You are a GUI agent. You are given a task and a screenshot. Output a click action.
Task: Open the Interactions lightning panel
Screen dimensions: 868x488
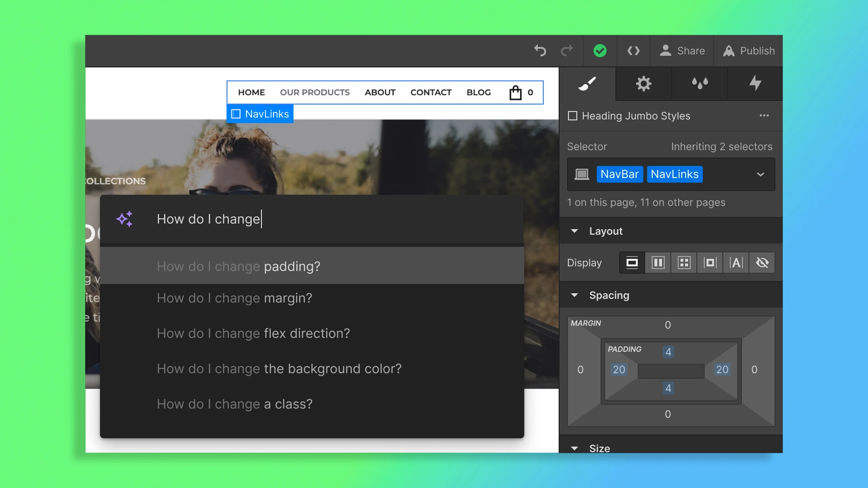(x=755, y=84)
